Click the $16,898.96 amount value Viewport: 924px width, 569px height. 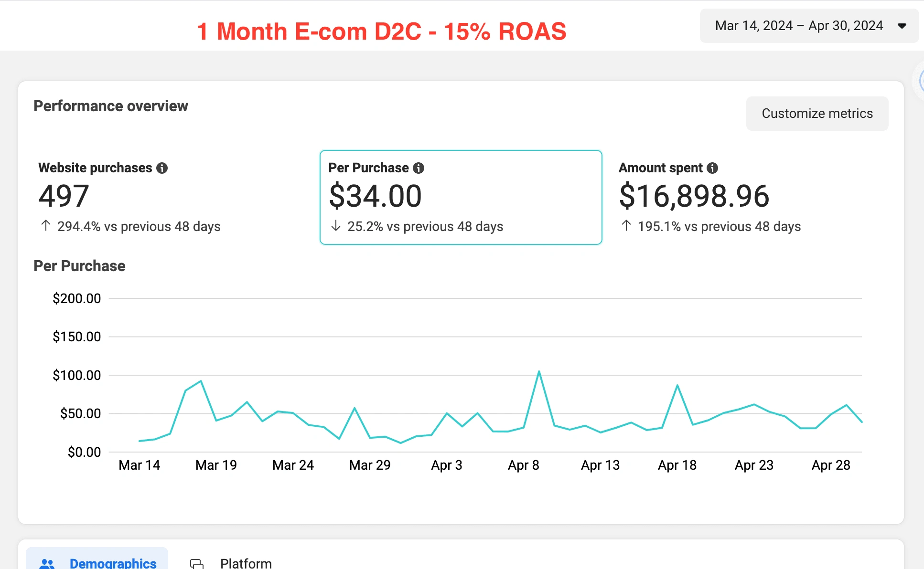pyautogui.click(x=694, y=196)
